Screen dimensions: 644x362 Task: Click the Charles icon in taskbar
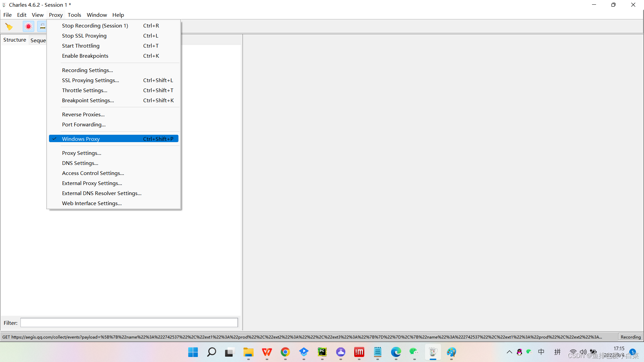click(x=433, y=352)
